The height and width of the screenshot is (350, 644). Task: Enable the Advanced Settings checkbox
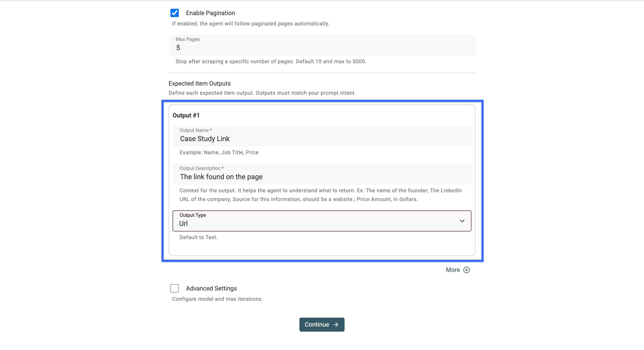click(x=175, y=288)
